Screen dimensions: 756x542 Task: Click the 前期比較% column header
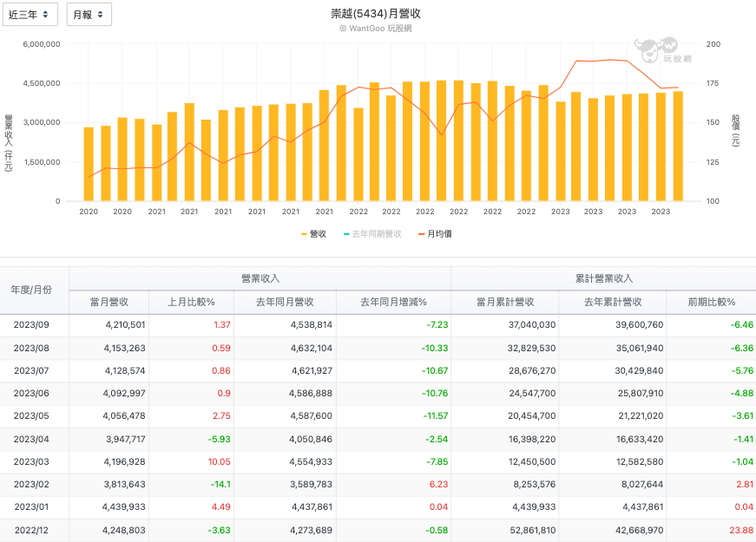[x=711, y=302]
